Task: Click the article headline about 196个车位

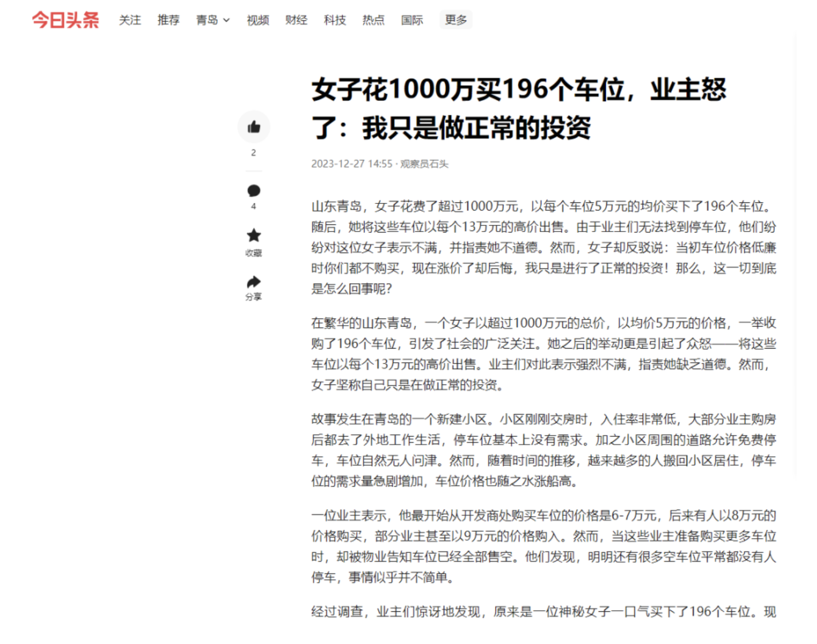Action: 518,108
